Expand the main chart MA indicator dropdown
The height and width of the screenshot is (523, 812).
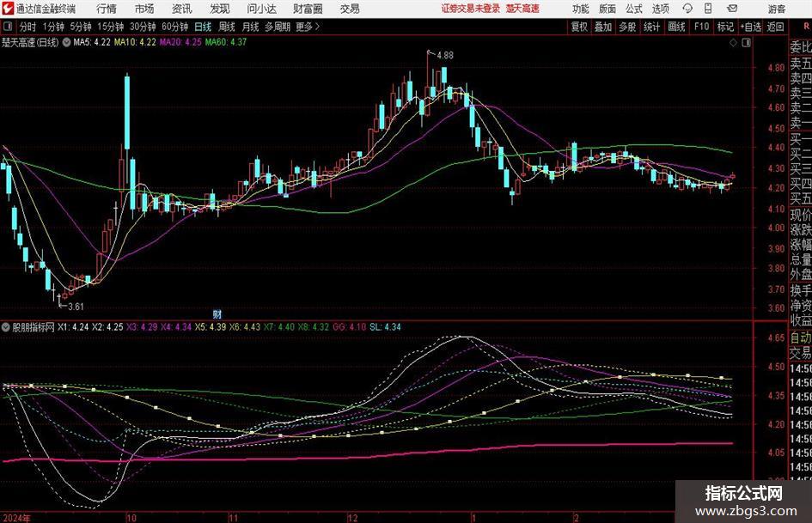point(66,42)
